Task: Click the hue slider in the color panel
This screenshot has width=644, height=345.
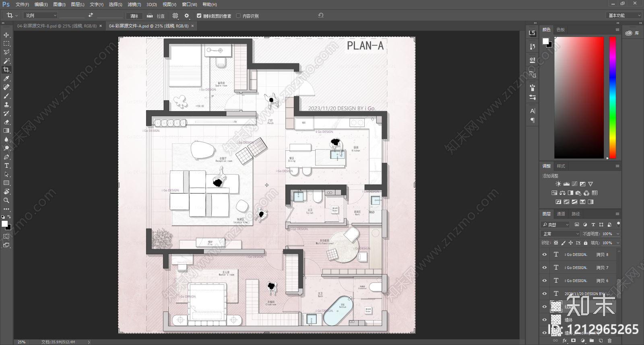Action: (x=613, y=98)
